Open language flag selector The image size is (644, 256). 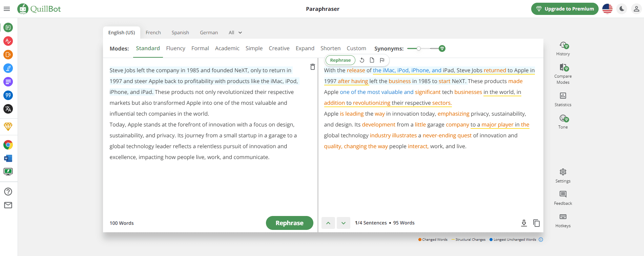coord(607,9)
